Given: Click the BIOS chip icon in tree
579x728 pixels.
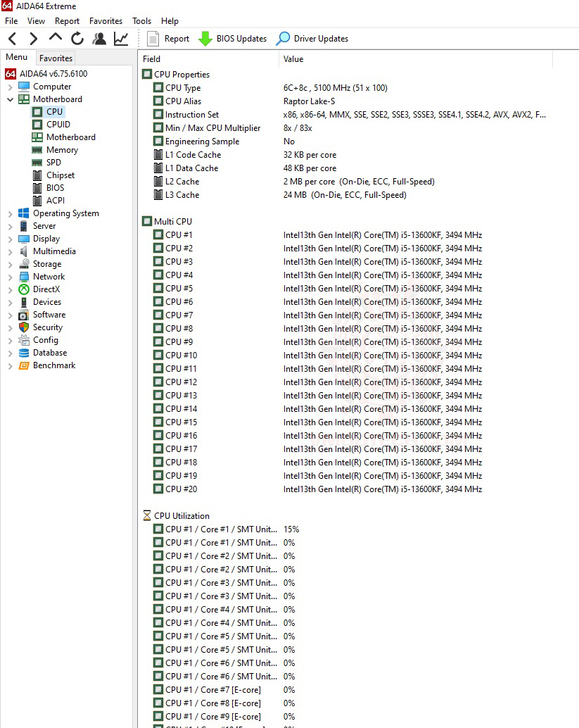Looking at the screenshot, I should point(37,187).
